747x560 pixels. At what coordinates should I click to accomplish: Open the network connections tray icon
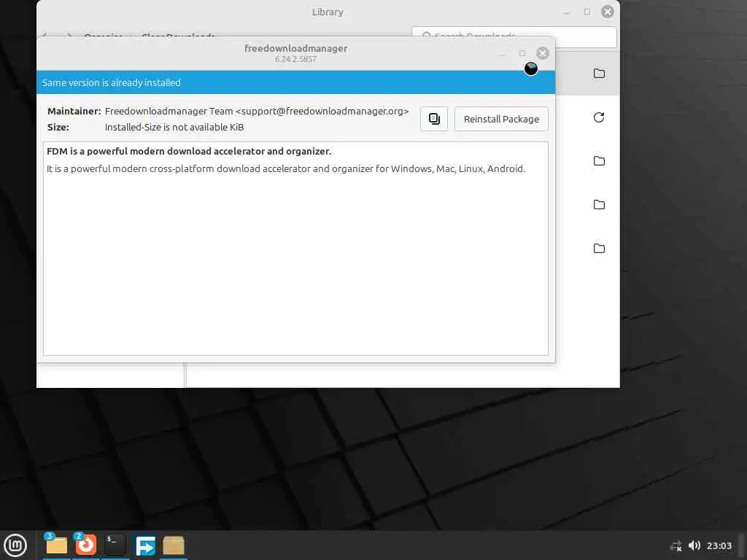tap(676, 545)
